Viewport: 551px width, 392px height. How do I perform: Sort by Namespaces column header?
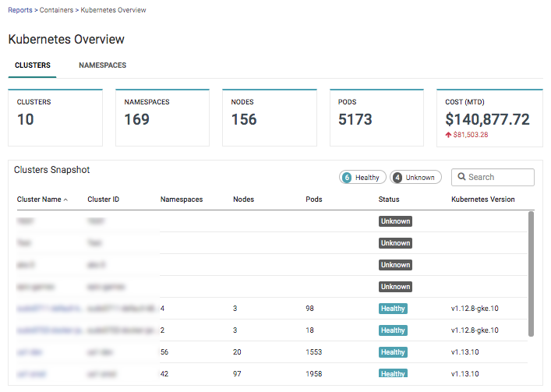(182, 200)
